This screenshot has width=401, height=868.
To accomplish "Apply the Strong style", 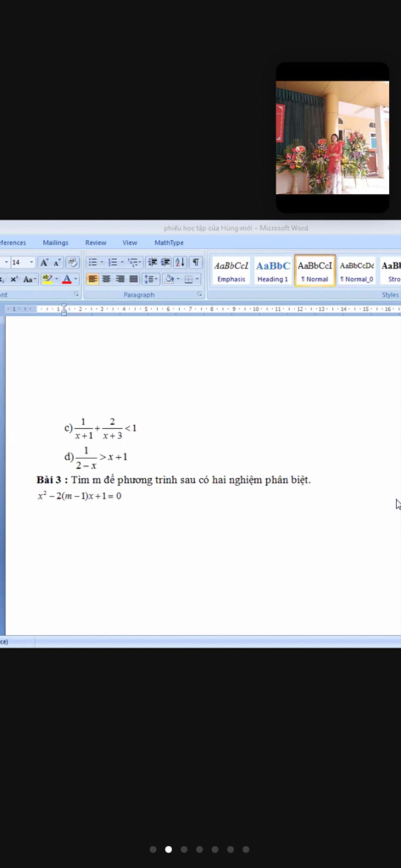I will point(390,271).
